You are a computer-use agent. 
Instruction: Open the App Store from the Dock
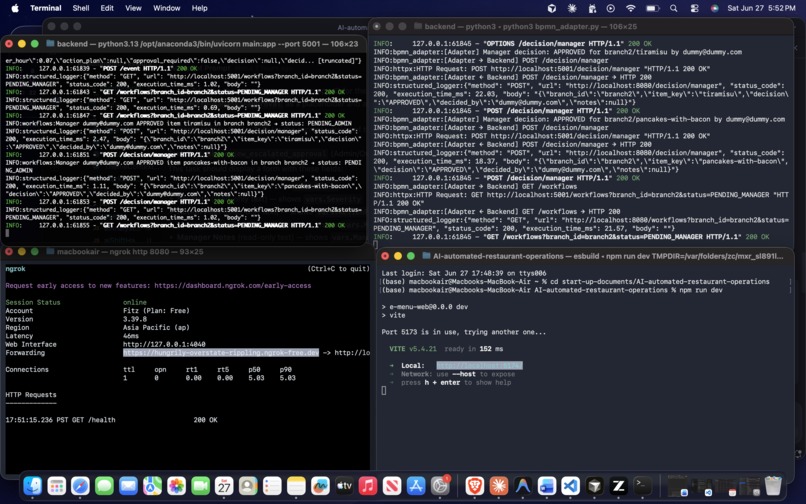[x=415, y=485]
